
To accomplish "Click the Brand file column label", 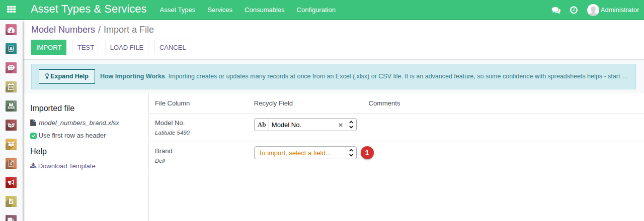I will click(164, 151).
